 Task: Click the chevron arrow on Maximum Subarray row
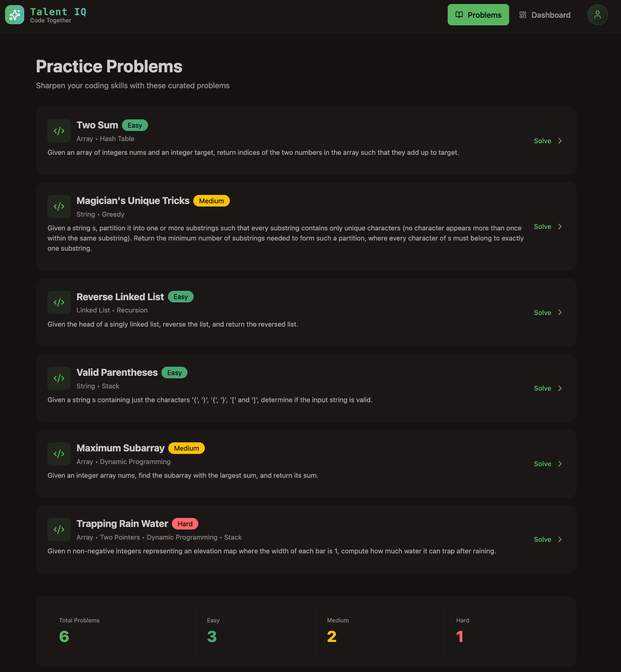click(560, 464)
